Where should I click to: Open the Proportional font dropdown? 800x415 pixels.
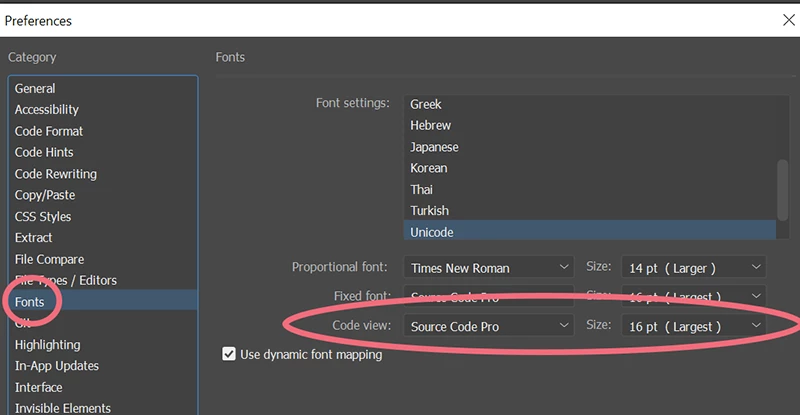pos(489,268)
